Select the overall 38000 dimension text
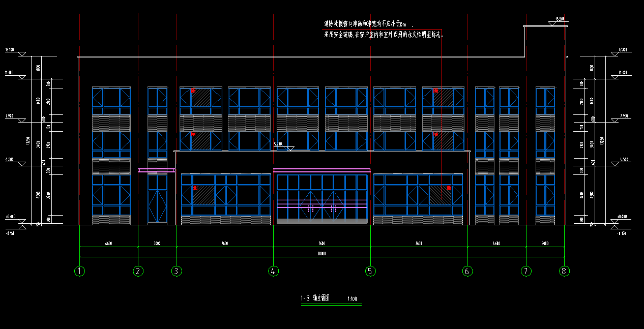 (x=321, y=253)
